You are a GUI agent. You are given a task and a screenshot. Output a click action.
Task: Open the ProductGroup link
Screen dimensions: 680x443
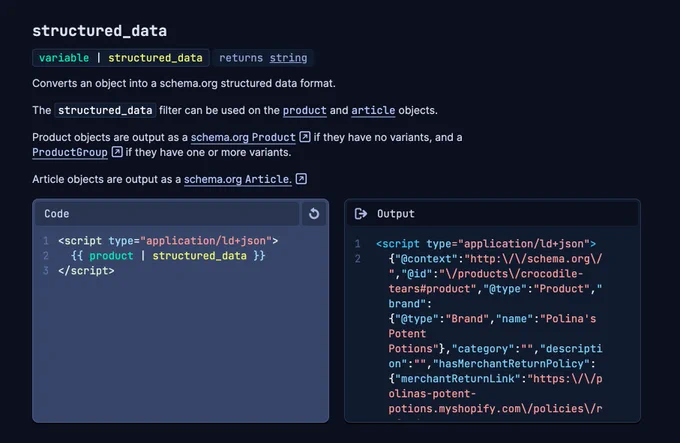[x=70, y=153]
